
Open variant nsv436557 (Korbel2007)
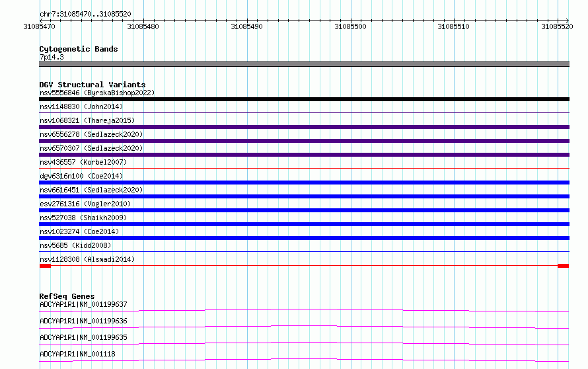[x=83, y=162]
